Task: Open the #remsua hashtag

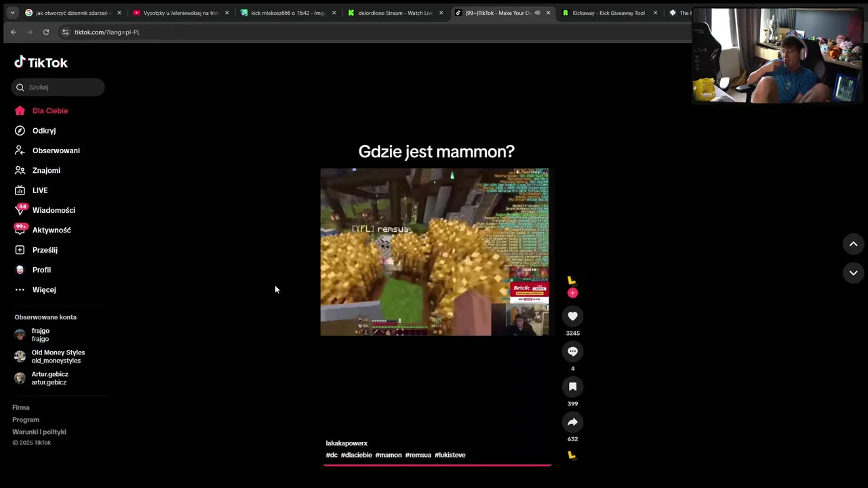Action: click(x=418, y=455)
